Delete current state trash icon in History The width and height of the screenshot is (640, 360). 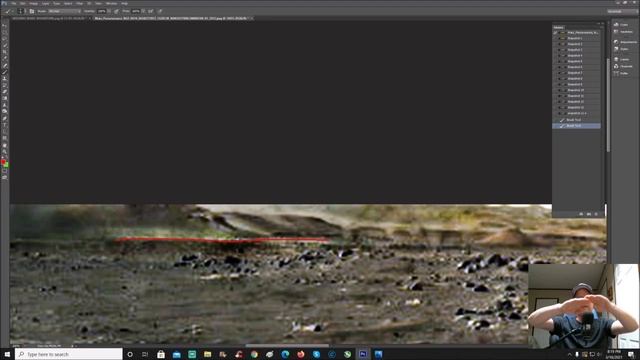[x=596, y=214]
